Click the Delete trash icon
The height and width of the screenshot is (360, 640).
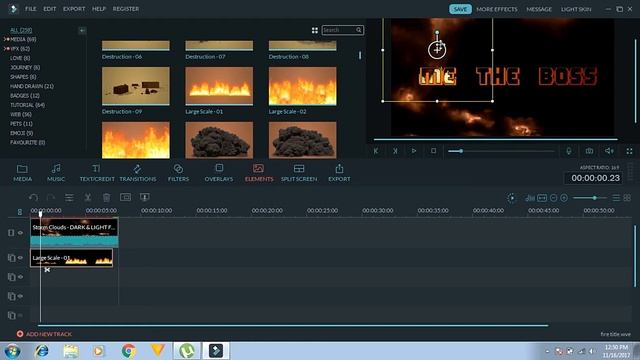tap(107, 198)
